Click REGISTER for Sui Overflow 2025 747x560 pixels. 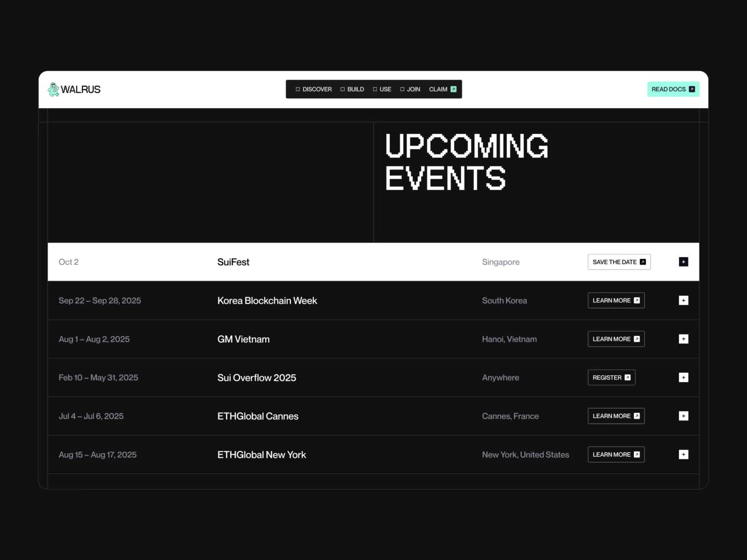tap(612, 378)
